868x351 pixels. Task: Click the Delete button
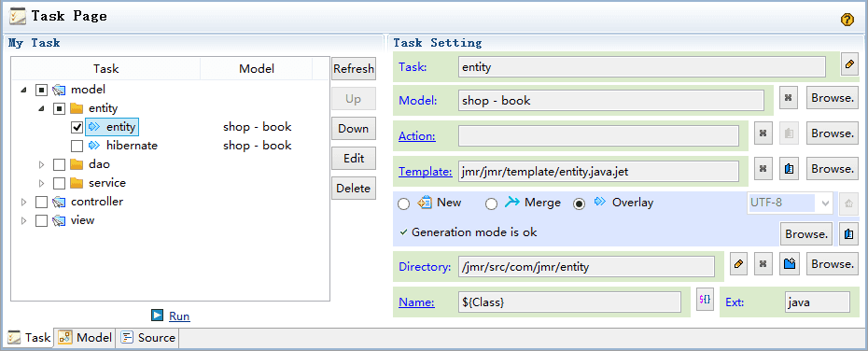coord(353,189)
